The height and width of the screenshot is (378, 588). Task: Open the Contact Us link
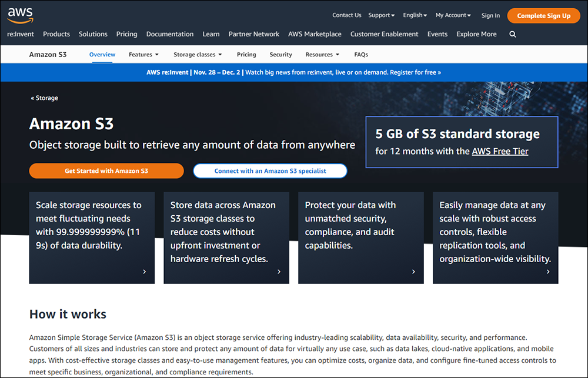point(347,15)
